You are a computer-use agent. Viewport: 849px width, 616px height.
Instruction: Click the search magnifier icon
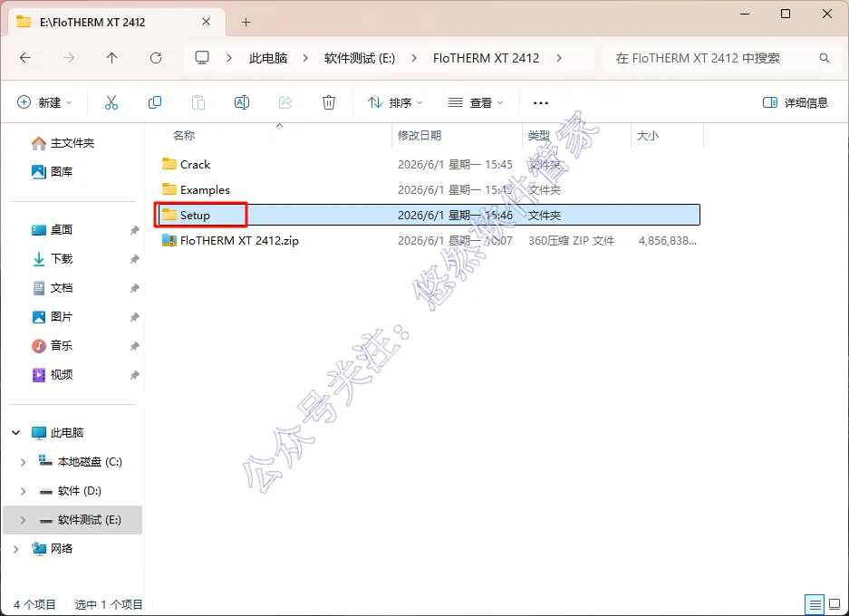coord(825,58)
